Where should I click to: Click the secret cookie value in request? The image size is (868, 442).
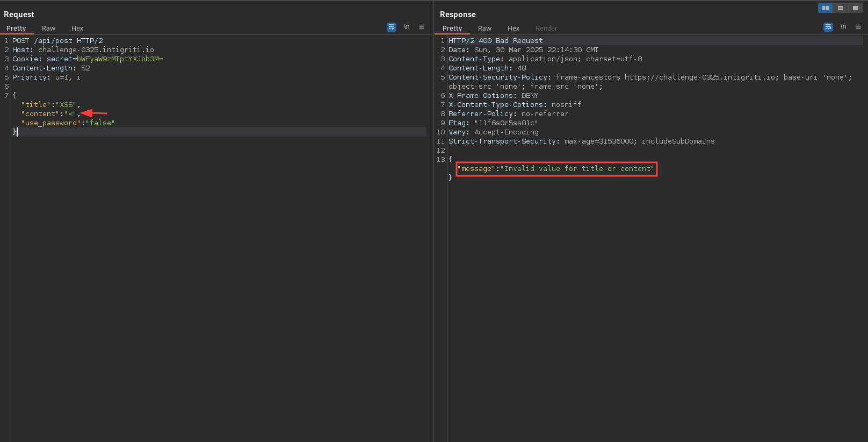pyautogui.click(x=120, y=59)
